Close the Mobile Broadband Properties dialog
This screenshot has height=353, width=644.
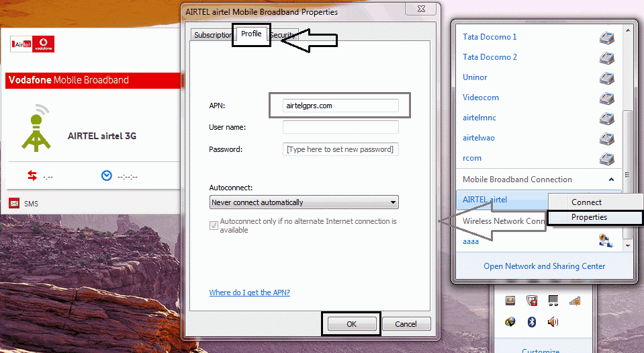[x=421, y=9]
